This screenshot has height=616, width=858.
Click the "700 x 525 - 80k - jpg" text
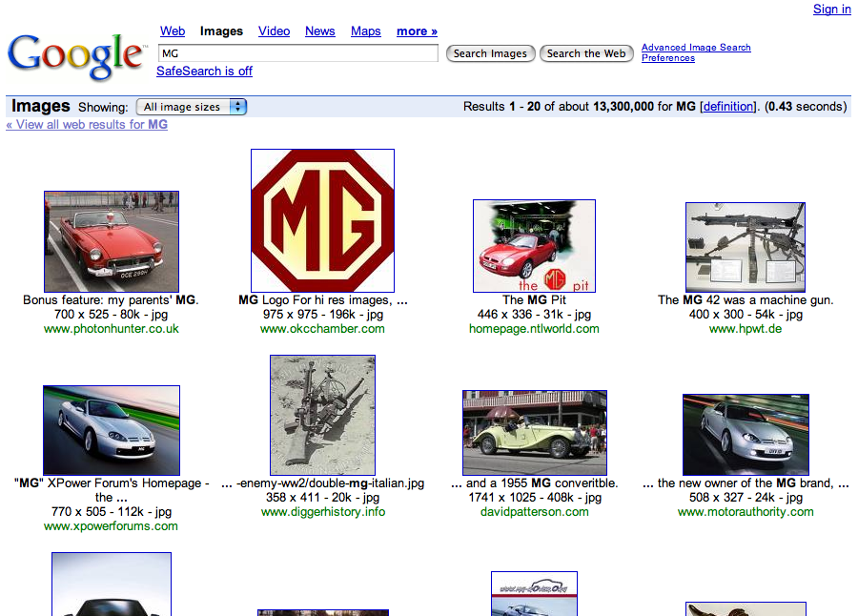point(112,315)
